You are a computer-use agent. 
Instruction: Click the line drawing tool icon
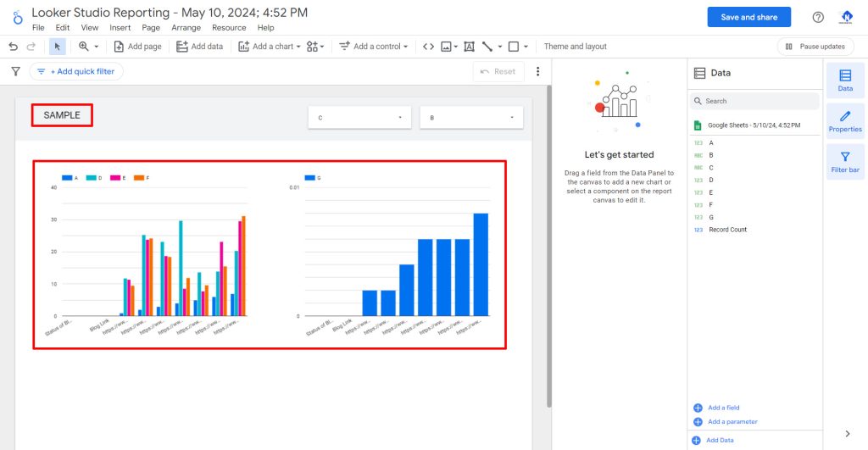[487, 47]
